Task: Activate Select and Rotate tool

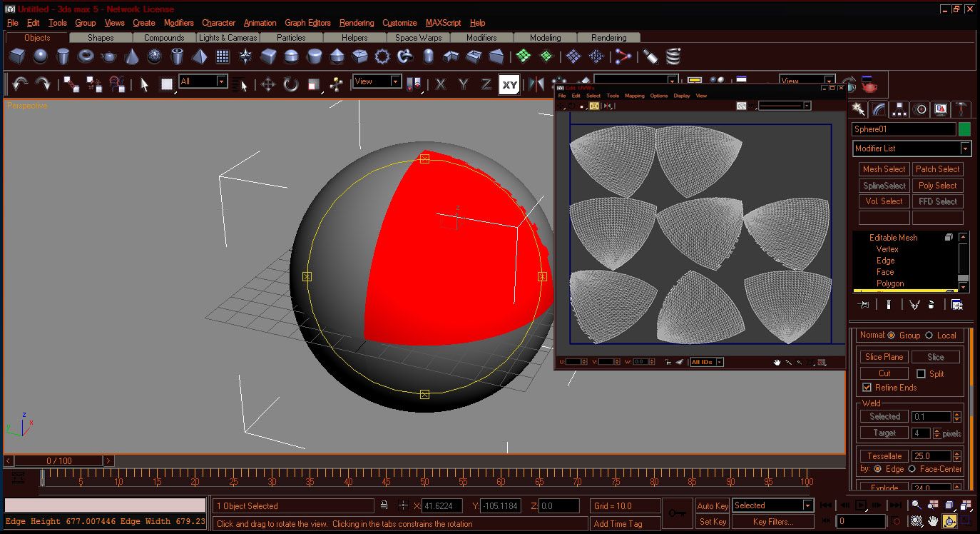Action: [x=291, y=84]
